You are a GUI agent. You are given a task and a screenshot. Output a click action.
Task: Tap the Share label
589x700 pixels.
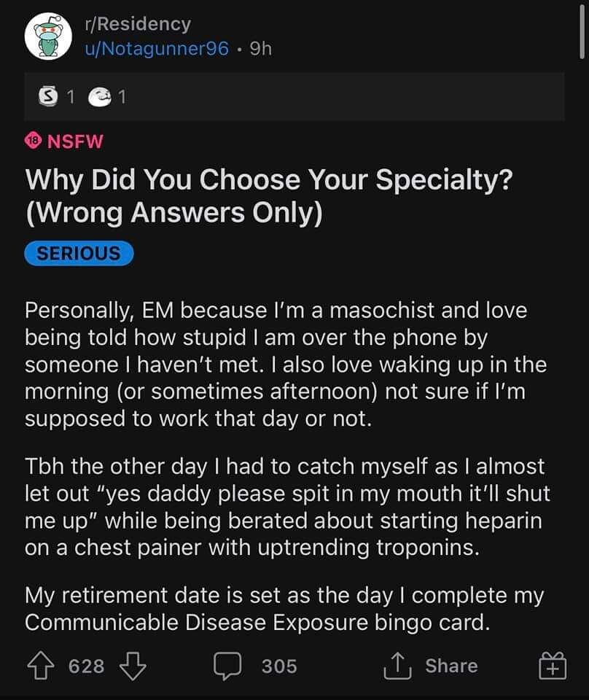(x=451, y=666)
